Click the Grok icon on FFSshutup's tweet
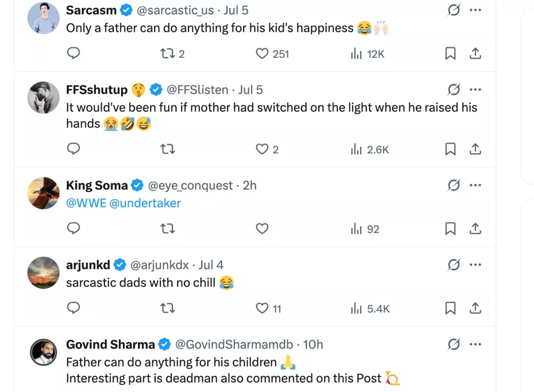 [x=453, y=90]
